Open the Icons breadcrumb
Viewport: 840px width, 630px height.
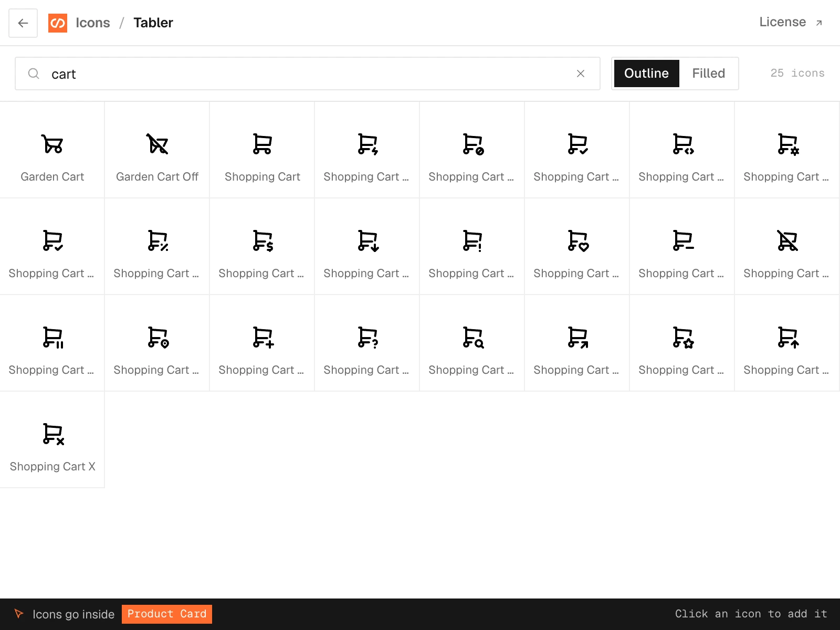93,23
